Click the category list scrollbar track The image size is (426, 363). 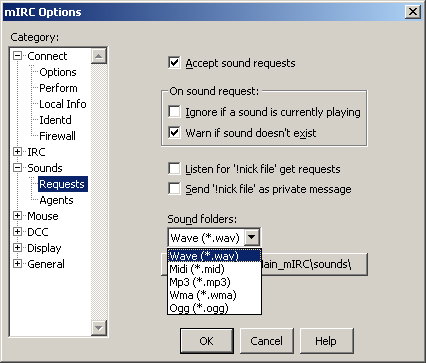click(99, 192)
